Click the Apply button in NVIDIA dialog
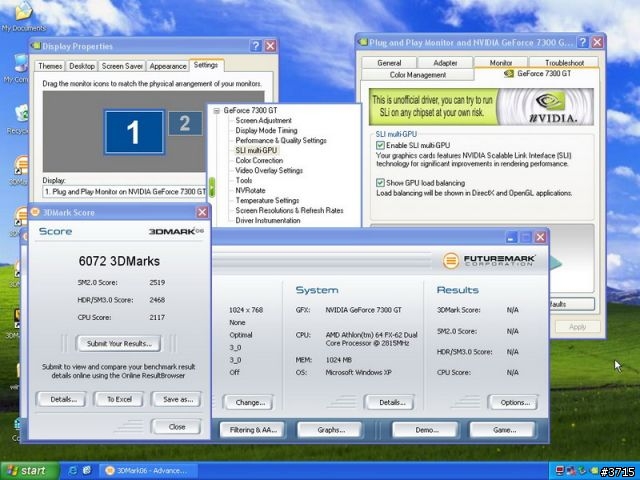Viewport: 640px width, 480px height. pyautogui.click(x=577, y=327)
